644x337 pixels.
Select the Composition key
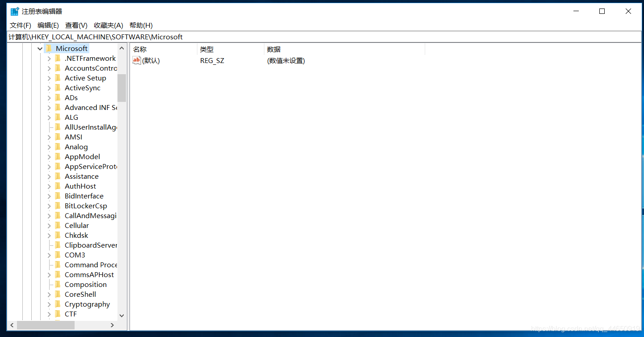pos(86,284)
